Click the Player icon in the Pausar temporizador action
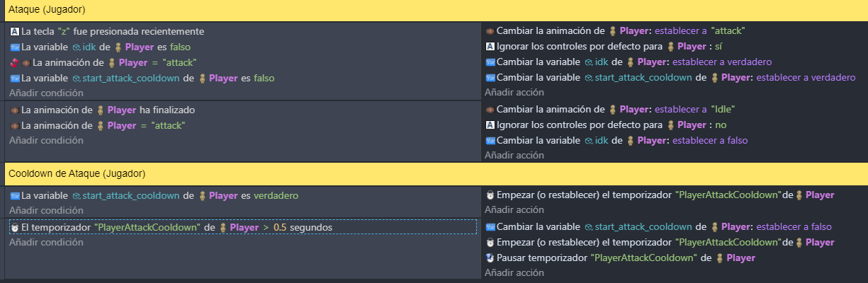 [x=721, y=258]
